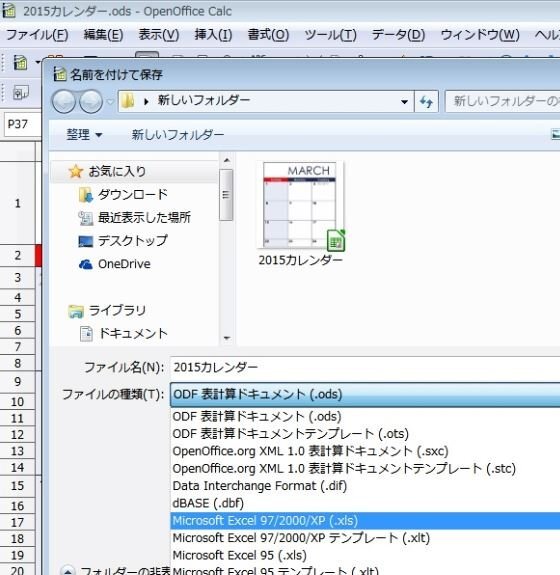
Task: Click the P37 cell name box
Action: point(22,124)
